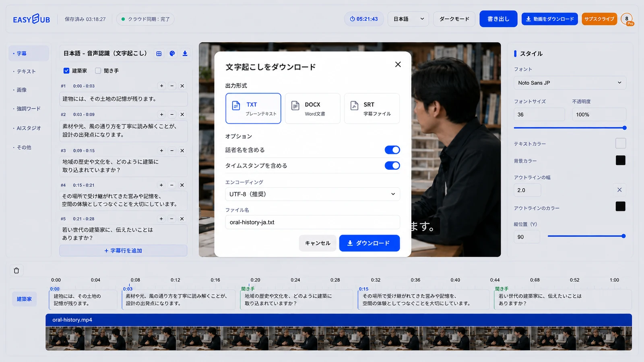Image resolution: width=644 pixels, height=362 pixels.
Task: Open the AIスタジオ sidebar tab
Action: (x=29, y=128)
